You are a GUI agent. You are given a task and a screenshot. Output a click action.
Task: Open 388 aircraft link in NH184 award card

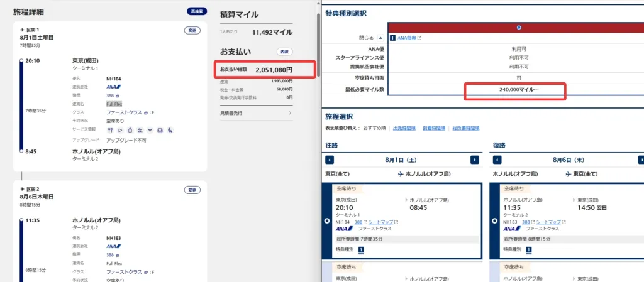358,222
